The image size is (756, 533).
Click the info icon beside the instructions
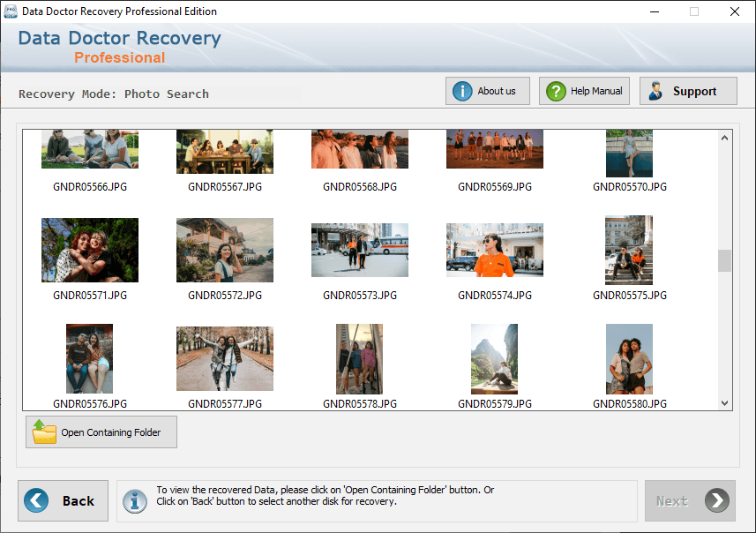coord(135,501)
